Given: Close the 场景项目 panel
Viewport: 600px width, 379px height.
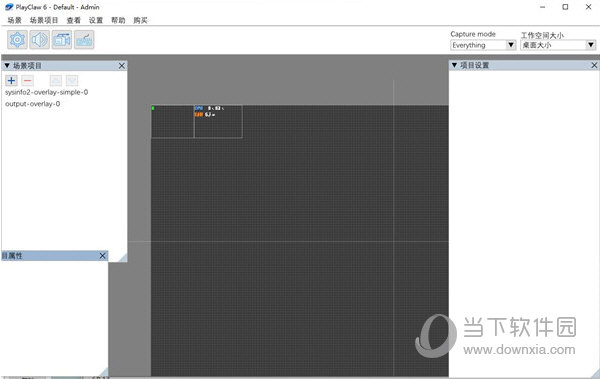Looking at the screenshot, I should point(122,66).
